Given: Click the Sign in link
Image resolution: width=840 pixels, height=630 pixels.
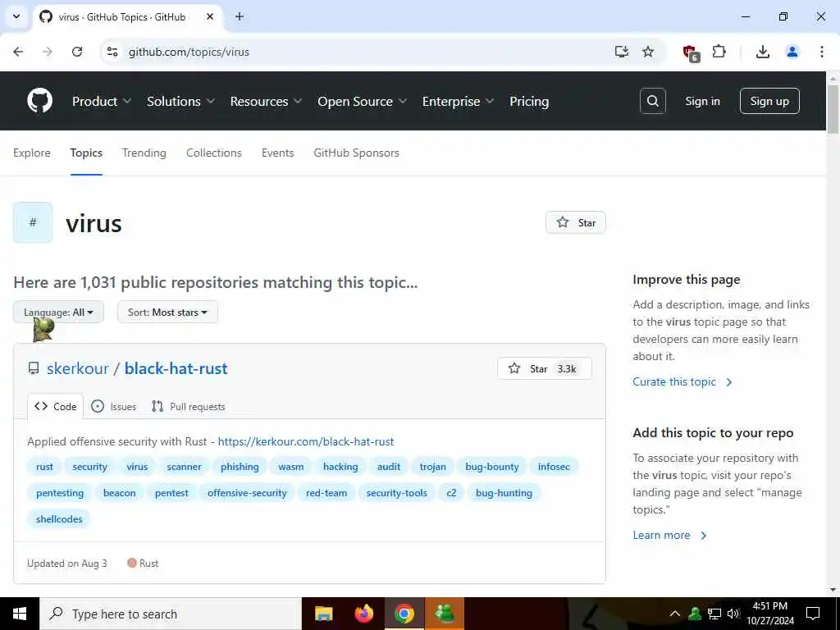Looking at the screenshot, I should tap(702, 101).
